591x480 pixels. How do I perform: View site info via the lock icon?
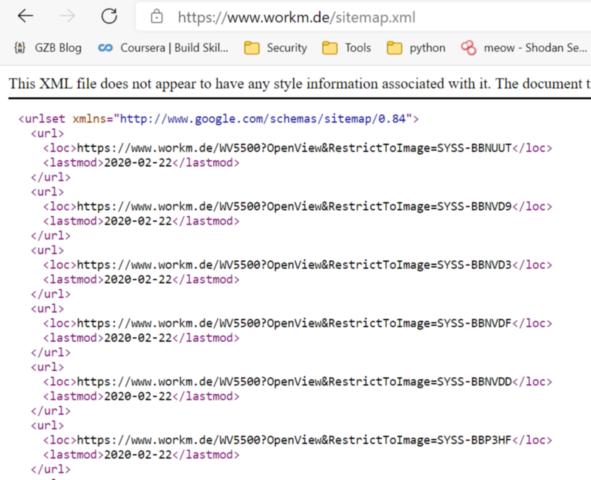[x=156, y=17]
